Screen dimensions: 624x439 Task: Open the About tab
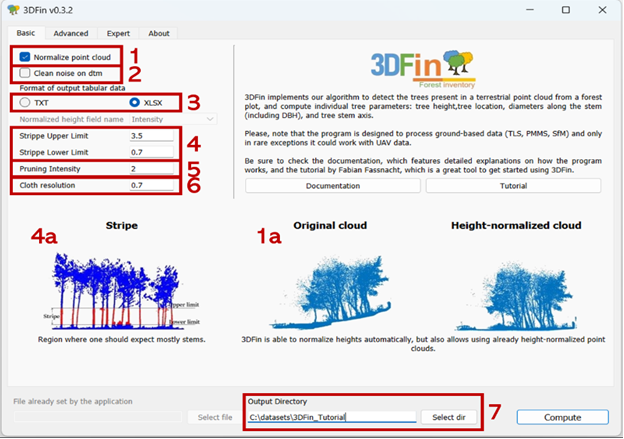[159, 33]
